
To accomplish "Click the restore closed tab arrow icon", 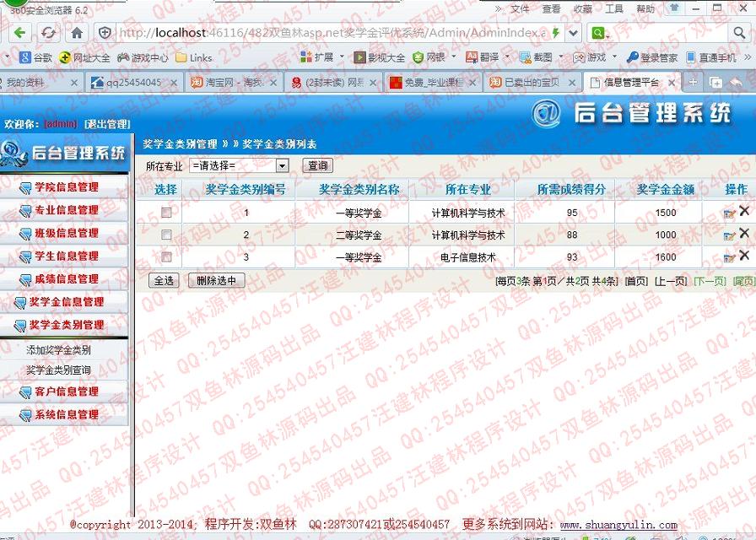I will [x=737, y=82].
